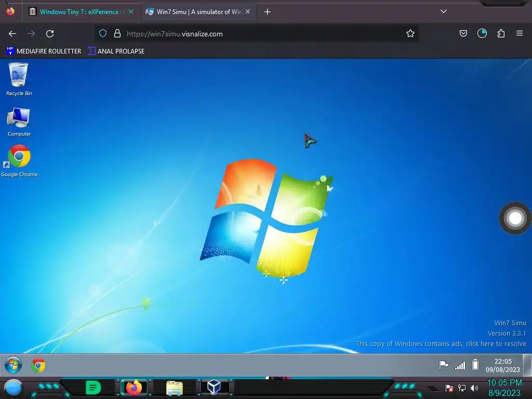This screenshot has height=399, width=532.
Task: Open VirtualBox cube on host taskbar
Action: [x=214, y=387]
